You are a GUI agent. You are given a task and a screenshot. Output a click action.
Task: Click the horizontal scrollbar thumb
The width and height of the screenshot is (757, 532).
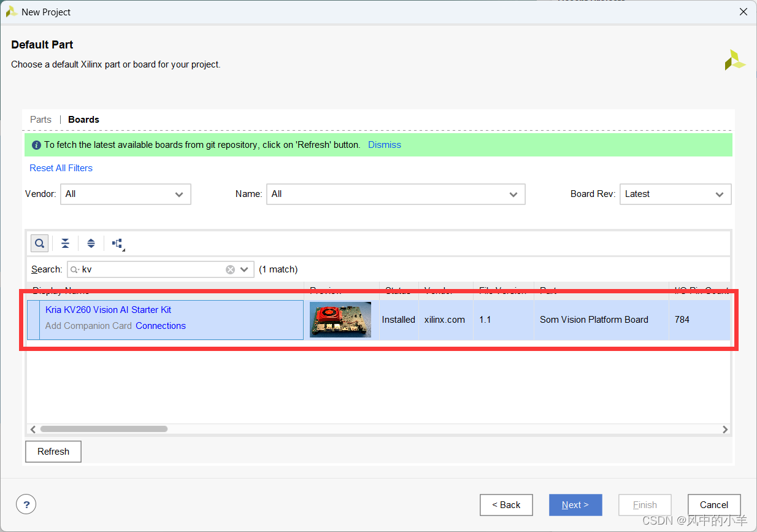104,430
